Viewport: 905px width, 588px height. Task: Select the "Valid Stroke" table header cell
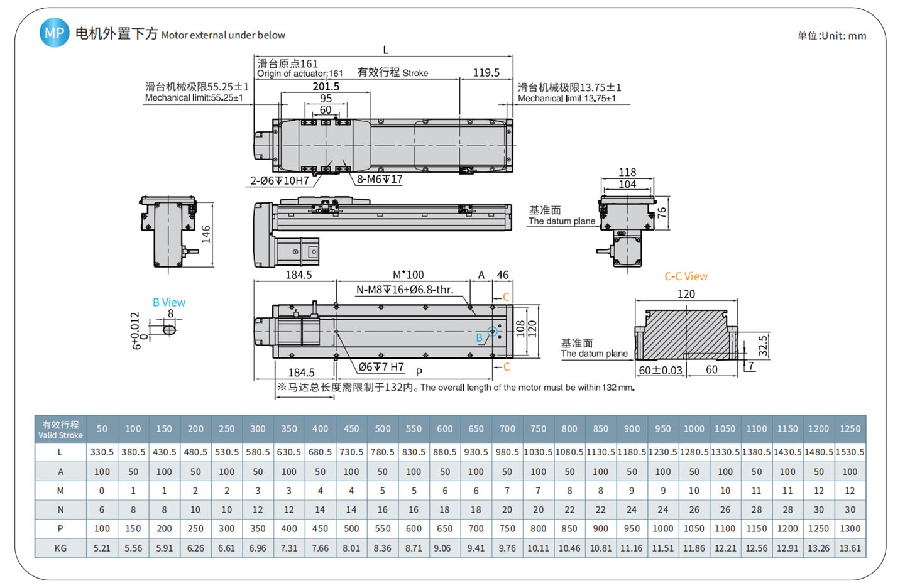click(x=60, y=430)
